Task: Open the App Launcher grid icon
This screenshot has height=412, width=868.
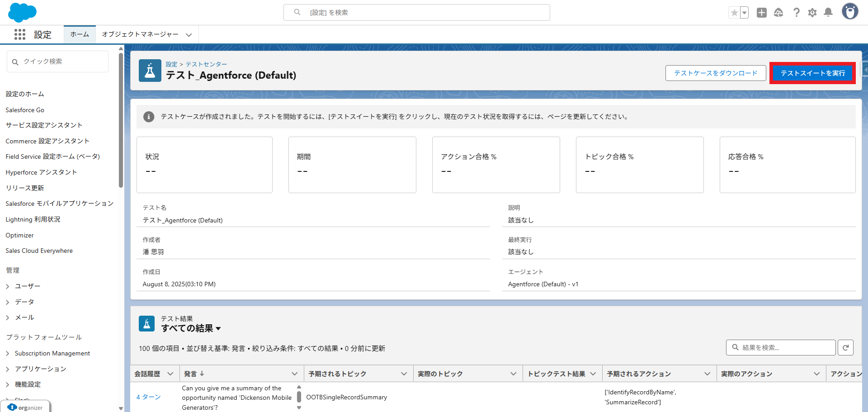Action: [x=20, y=34]
